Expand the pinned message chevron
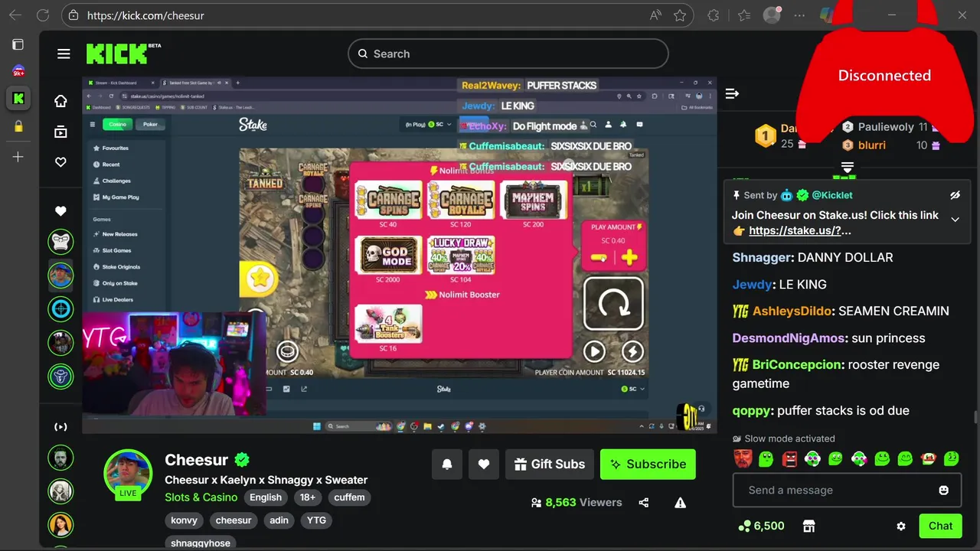 (x=955, y=220)
